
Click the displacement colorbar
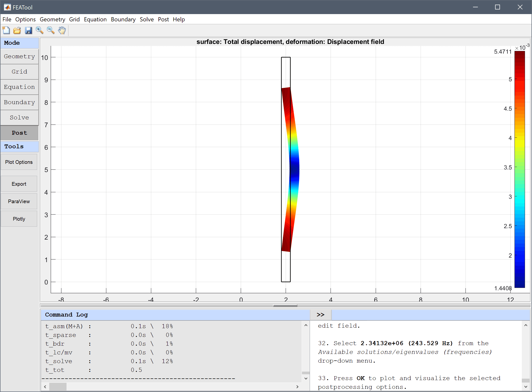pos(520,169)
